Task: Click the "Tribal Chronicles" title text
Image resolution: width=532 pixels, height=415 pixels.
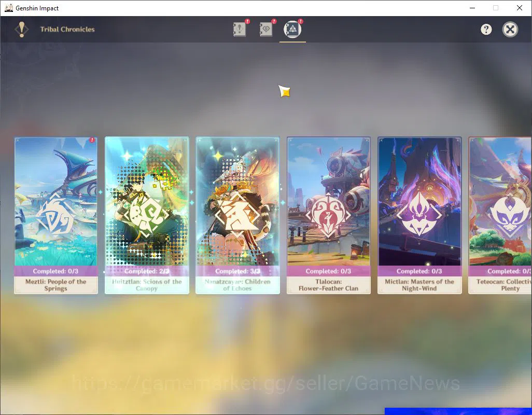Action: point(67,29)
